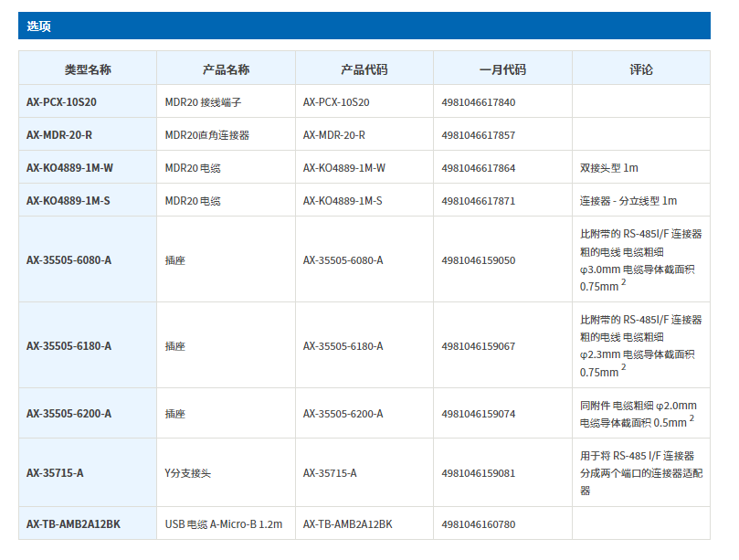Click product code AX-35715-A in third column
This screenshot has height=560, width=739.
[330, 473]
